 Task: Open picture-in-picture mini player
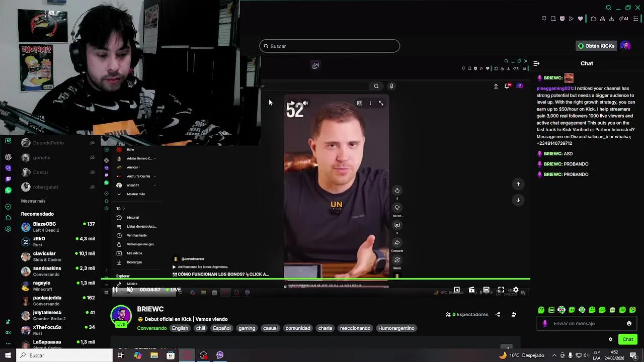click(x=457, y=290)
